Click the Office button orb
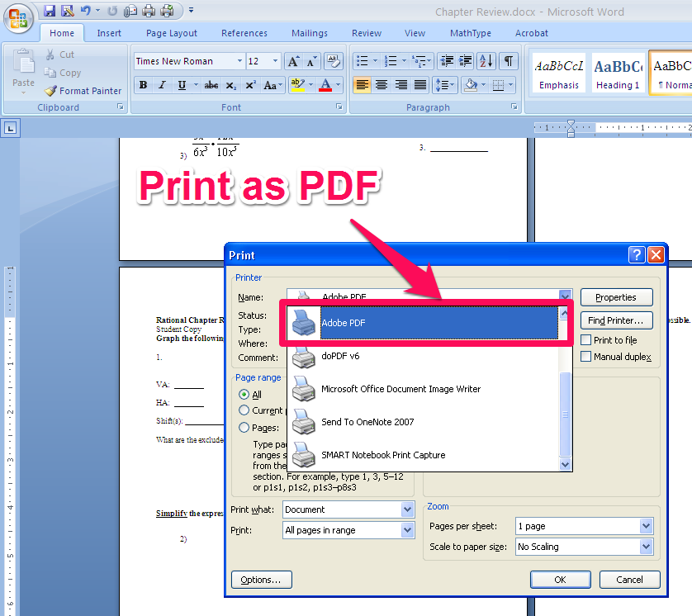The height and width of the screenshot is (616, 692). coord(18,18)
